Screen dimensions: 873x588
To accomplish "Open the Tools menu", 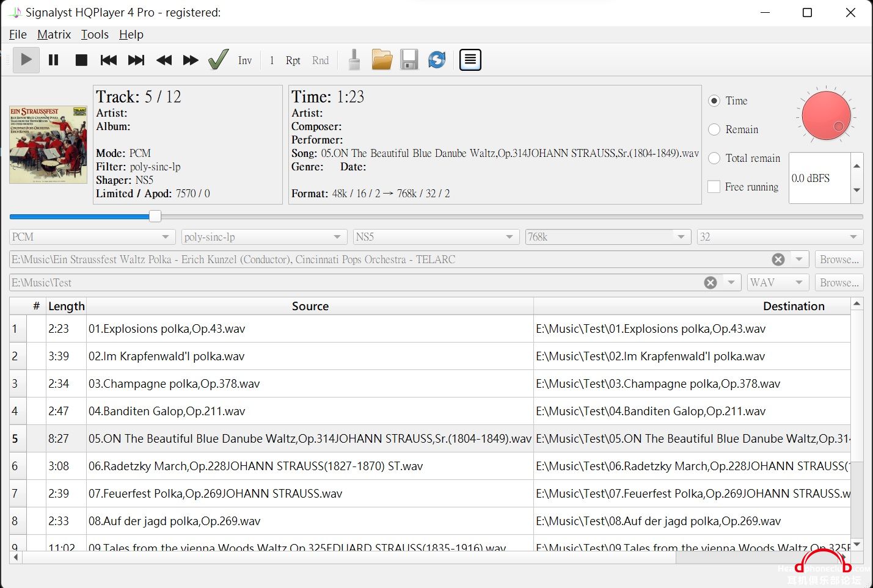I will 95,34.
